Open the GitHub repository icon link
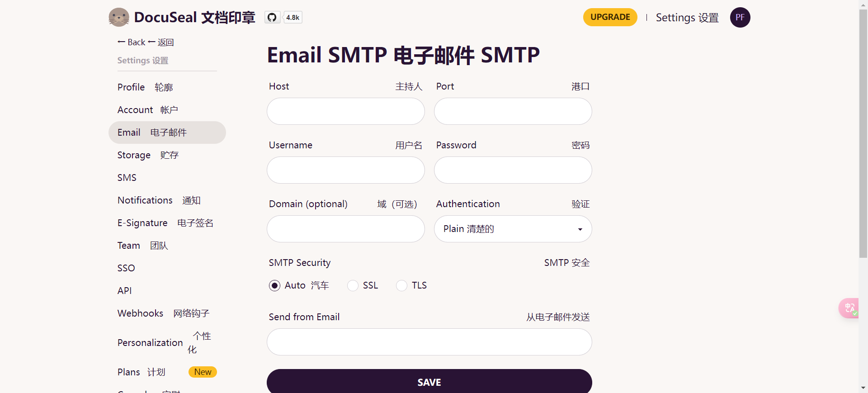Image resolution: width=868 pixels, height=393 pixels. [x=272, y=18]
